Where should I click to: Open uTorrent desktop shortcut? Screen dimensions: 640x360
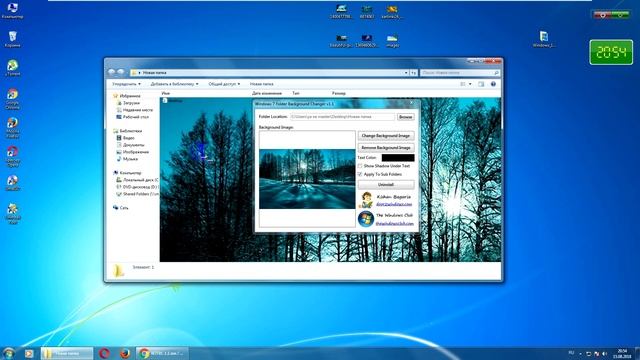click(12, 68)
